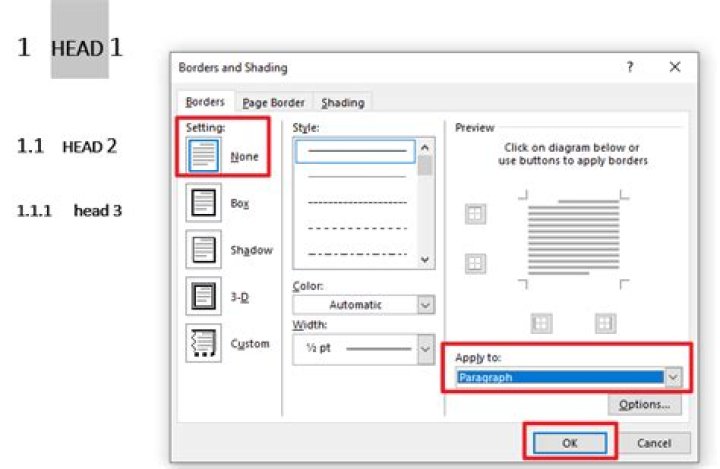Select the solid line style at top
720x469 pixels.
tap(355, 151)
